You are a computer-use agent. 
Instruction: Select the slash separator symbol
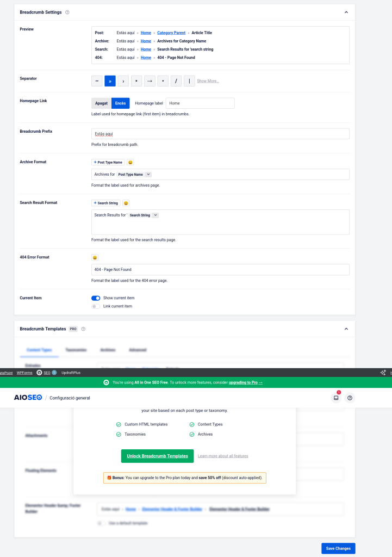[x=176, y=81]
